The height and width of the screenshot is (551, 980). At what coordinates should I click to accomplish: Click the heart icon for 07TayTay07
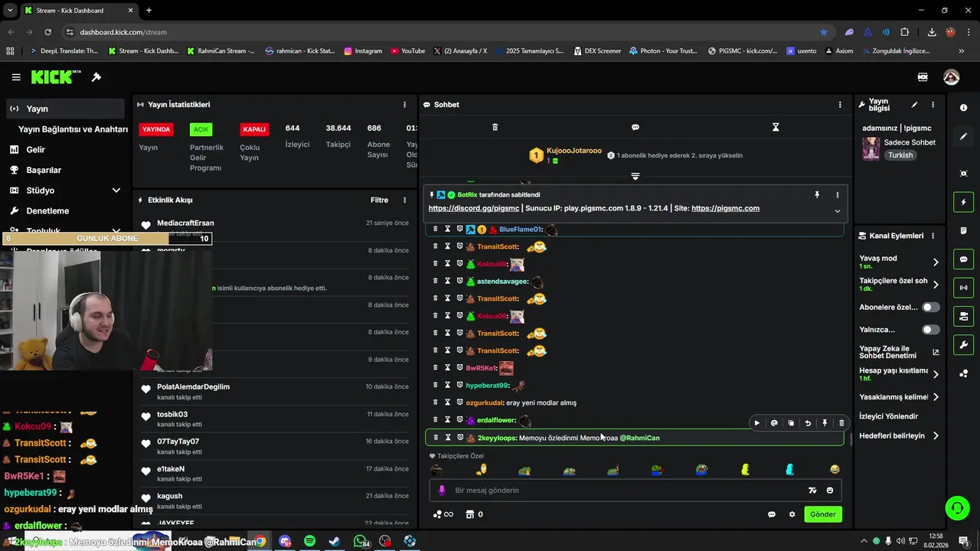(x=146, y=444)
